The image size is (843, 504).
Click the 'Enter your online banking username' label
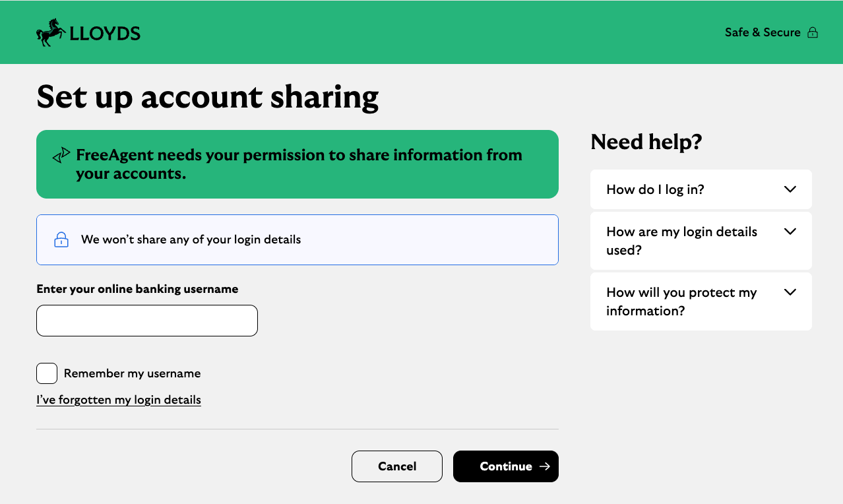137,289
